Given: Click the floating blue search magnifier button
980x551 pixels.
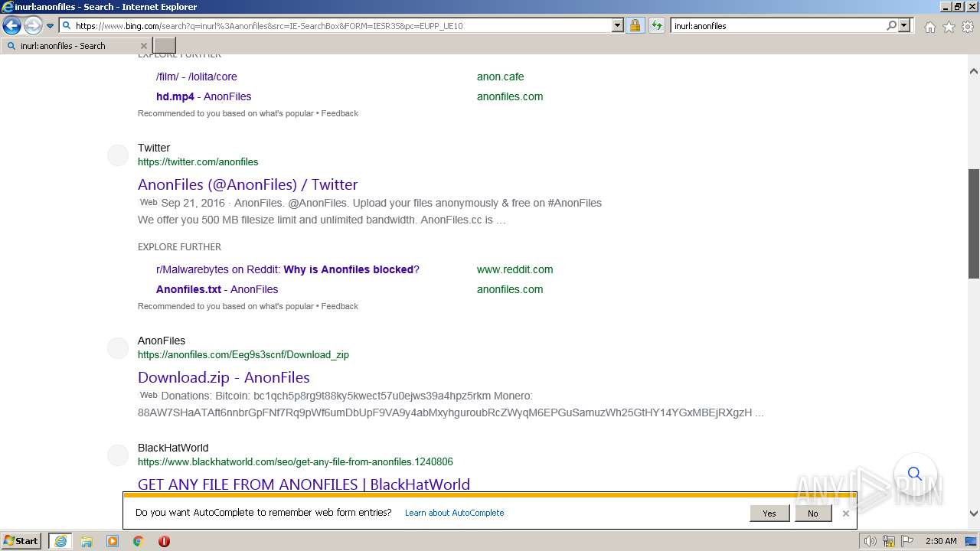Looking at the screenshot, I should pos(915,474).
